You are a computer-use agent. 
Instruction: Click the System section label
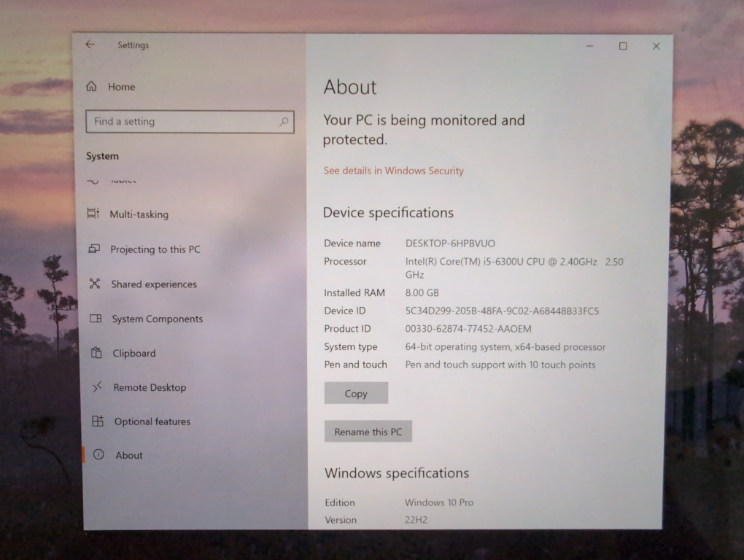pyautogui.click(x=103, y=156)
